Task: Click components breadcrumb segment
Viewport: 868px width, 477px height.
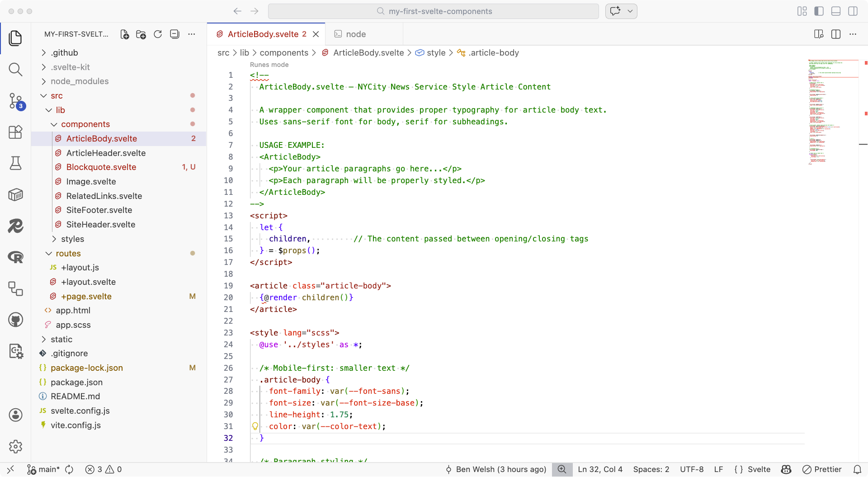Action: [284, 53]
